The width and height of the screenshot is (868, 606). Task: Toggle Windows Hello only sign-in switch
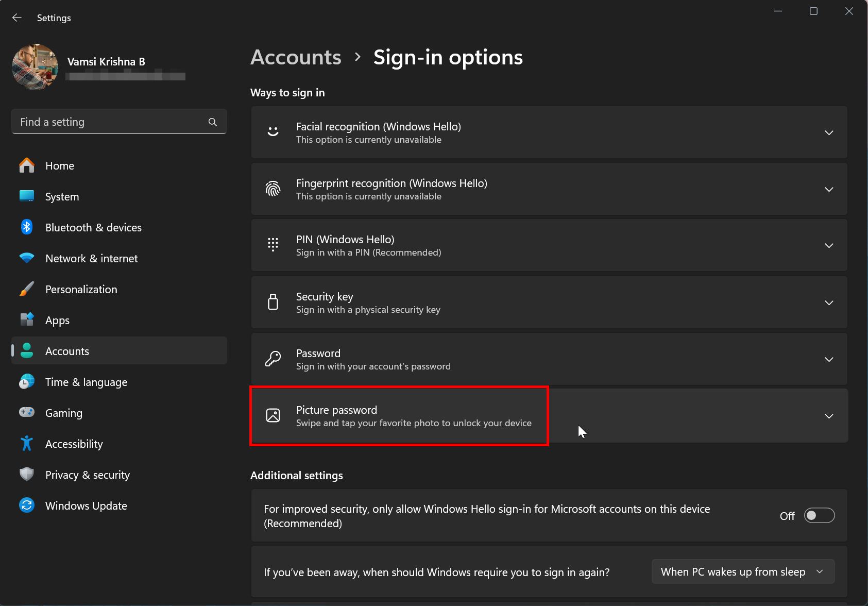[819, 515]
